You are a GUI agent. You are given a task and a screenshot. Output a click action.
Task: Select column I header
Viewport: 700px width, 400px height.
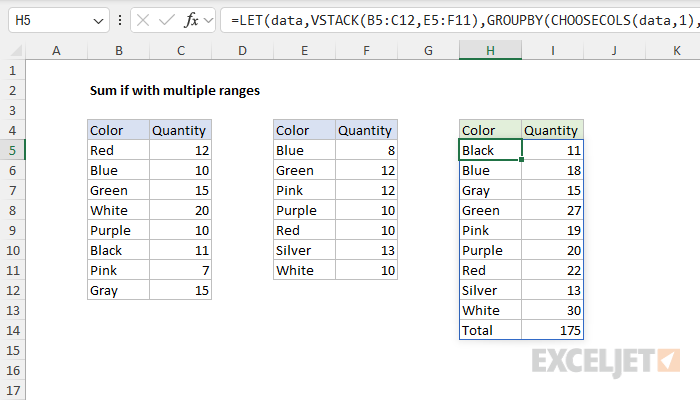[x=552, y=50]
